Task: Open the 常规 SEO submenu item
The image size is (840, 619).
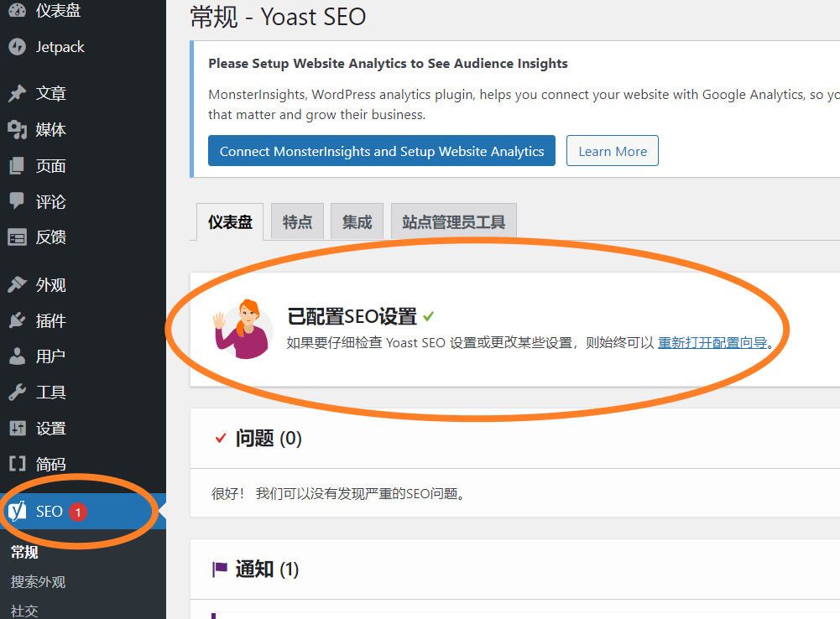Action: pos(24,552)
